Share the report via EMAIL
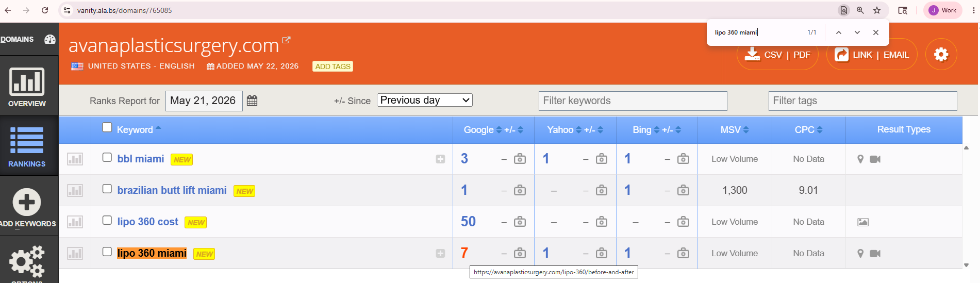The width and height of the screenshot is (980, 283). tap(896, 55)
